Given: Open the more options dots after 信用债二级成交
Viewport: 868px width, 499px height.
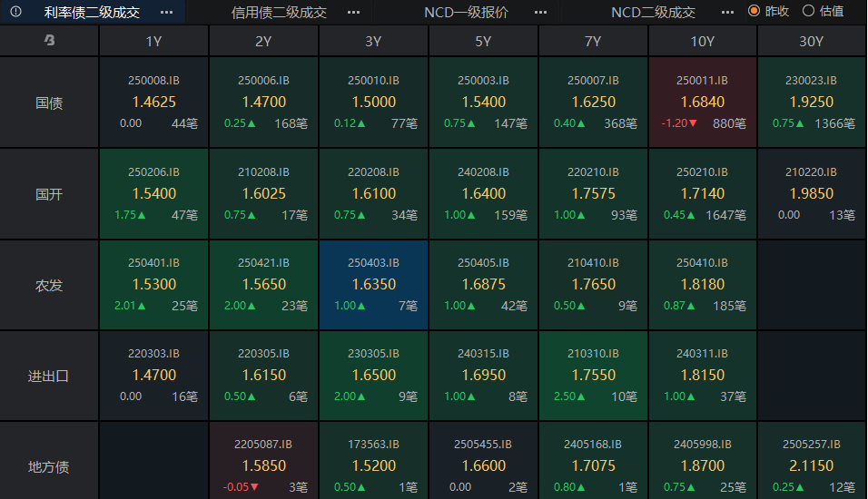Looking at the screenshot, I should click(x=353, y=12).
